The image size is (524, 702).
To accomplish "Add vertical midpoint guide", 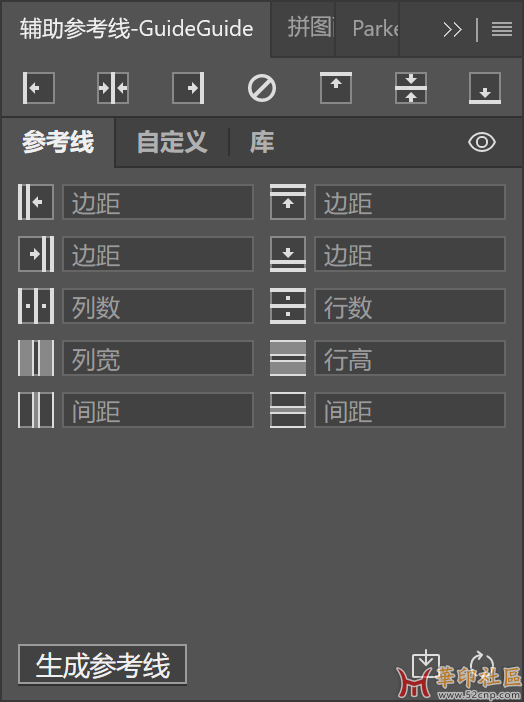I will (x=113, y=88).
